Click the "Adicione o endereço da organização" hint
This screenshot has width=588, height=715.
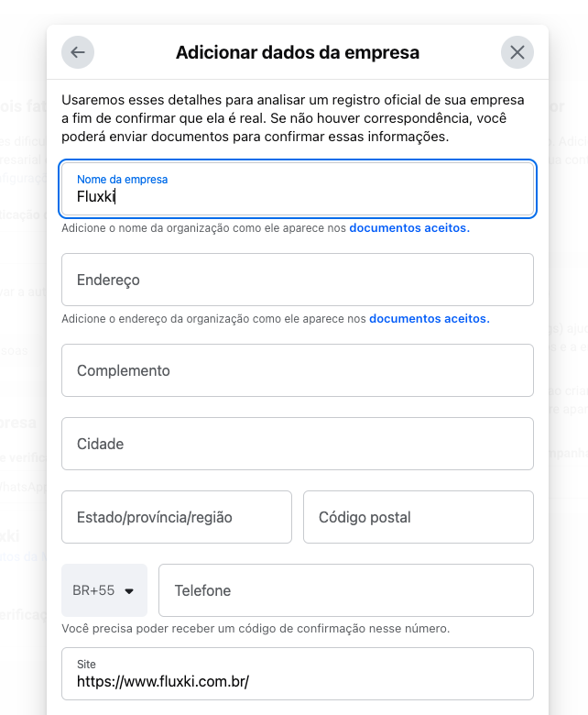coord(214,319)
